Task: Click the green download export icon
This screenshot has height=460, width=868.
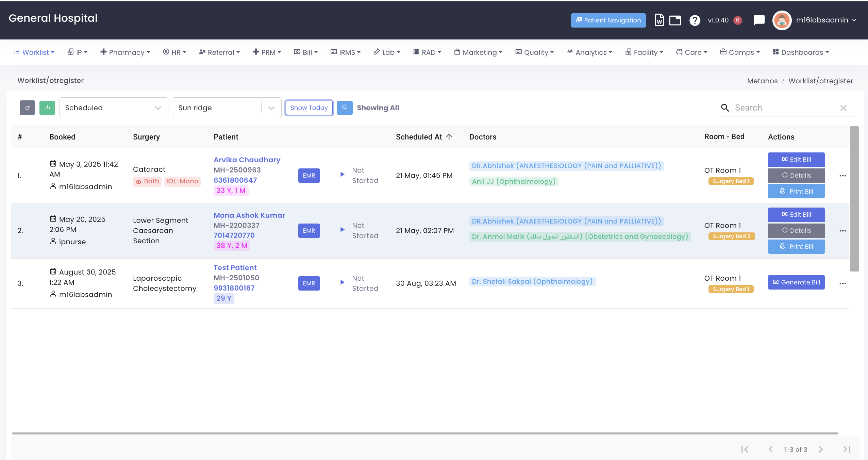Action: 47,108
